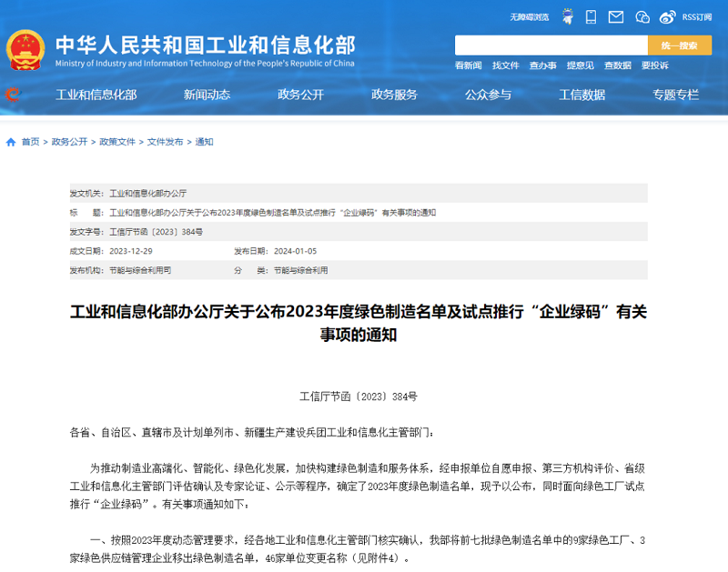Select the 找文件 quick link

point(505,65)
